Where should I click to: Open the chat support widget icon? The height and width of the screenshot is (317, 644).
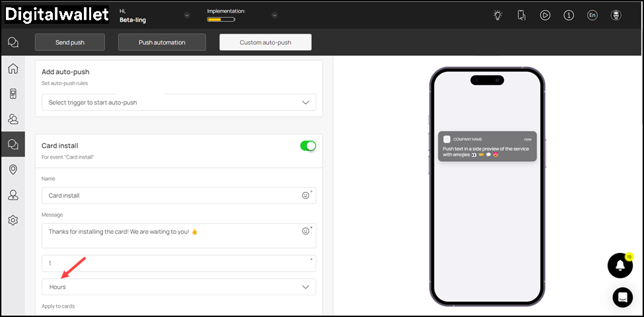click(622, 297)
